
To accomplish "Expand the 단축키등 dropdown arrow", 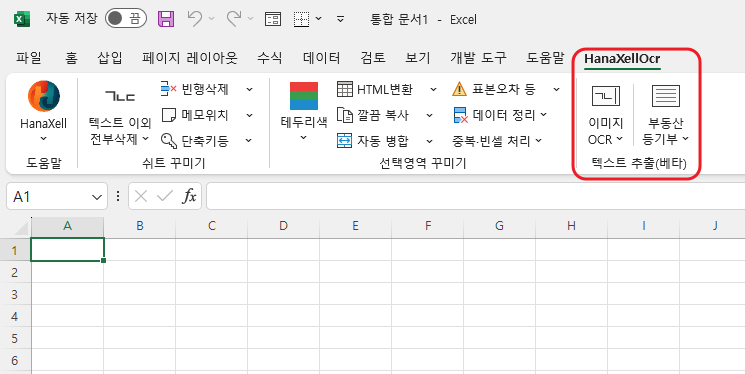I will [249, 141].
